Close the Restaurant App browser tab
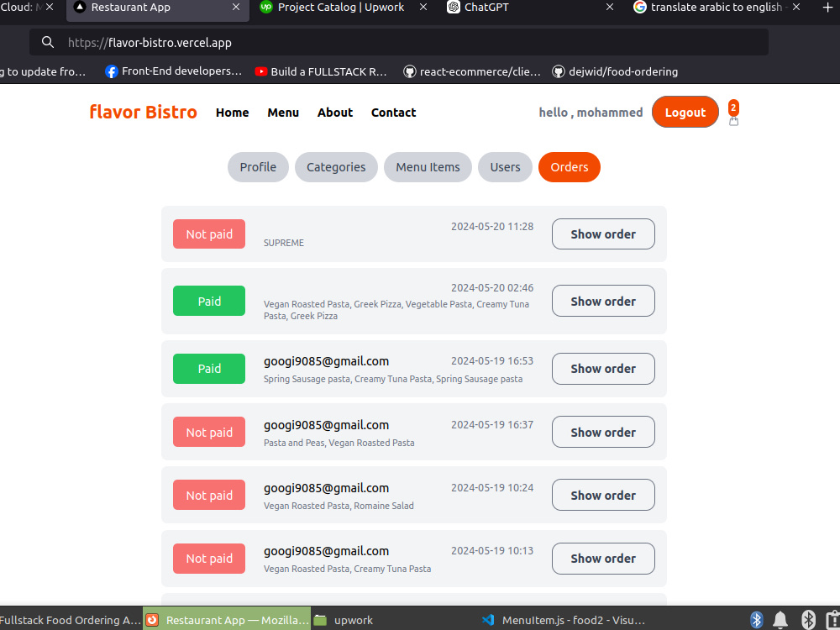Screen dimensions: 840x630 click(x=236, y=7)
